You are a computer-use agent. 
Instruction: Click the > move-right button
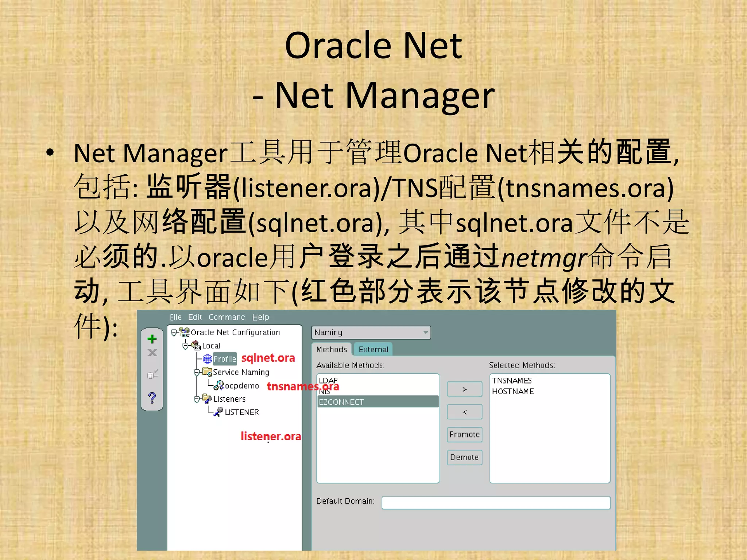point(465,389)
